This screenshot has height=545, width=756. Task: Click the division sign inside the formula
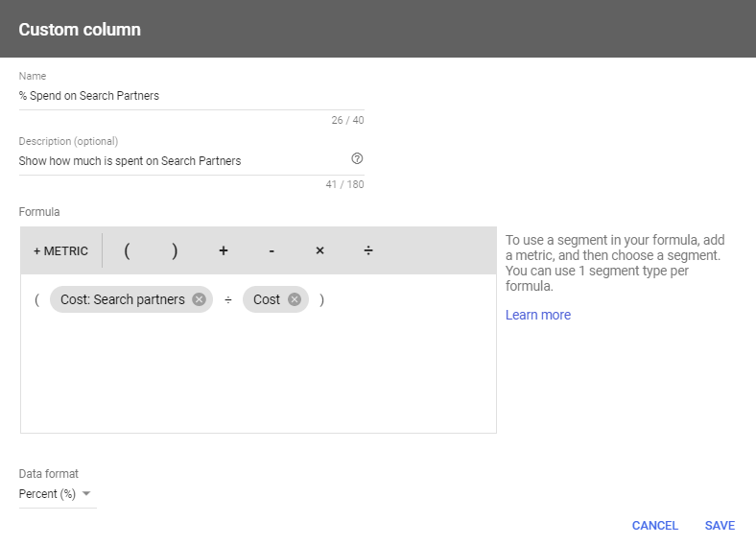click(x=228, y=300)
